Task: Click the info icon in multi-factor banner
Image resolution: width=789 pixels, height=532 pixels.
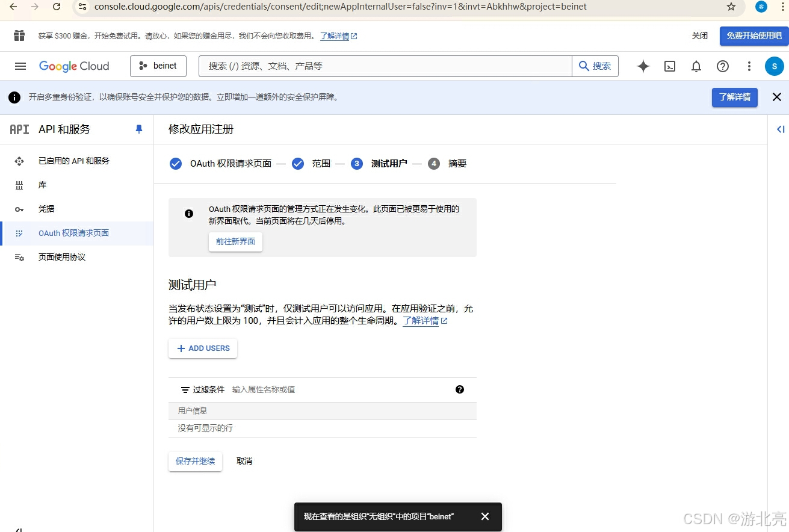Action: click(14, 97)
